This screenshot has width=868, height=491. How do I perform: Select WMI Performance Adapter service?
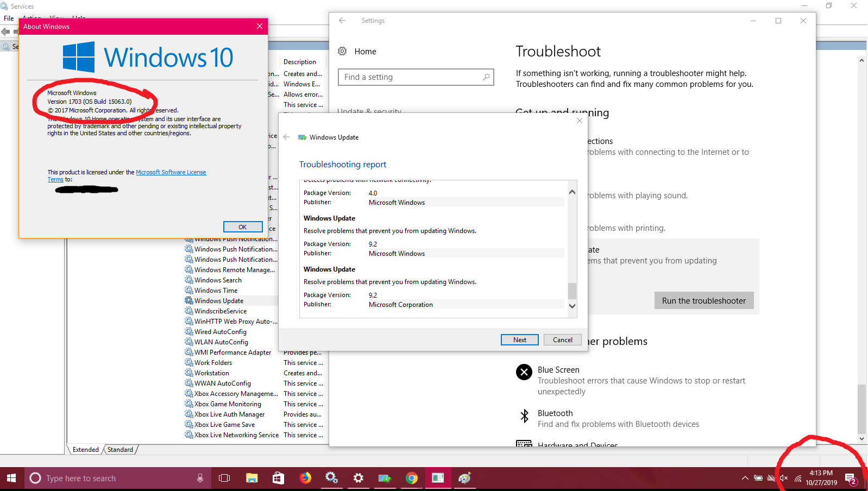point(232,352)
